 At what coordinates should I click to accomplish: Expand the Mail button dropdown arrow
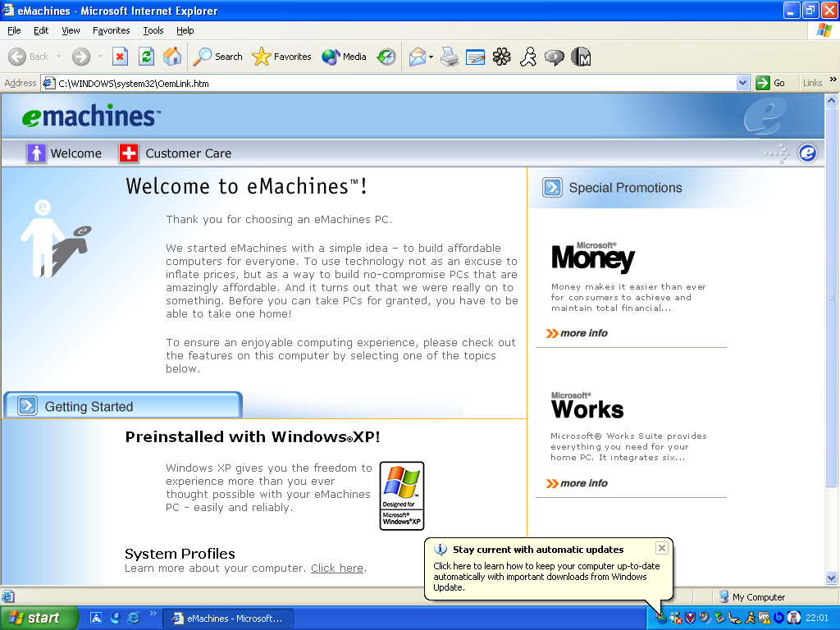pyautogui.click(x=431, y=57)
